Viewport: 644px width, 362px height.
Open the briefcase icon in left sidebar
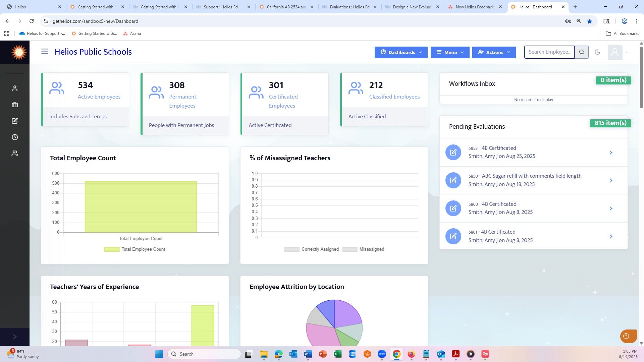click(15, 105)
